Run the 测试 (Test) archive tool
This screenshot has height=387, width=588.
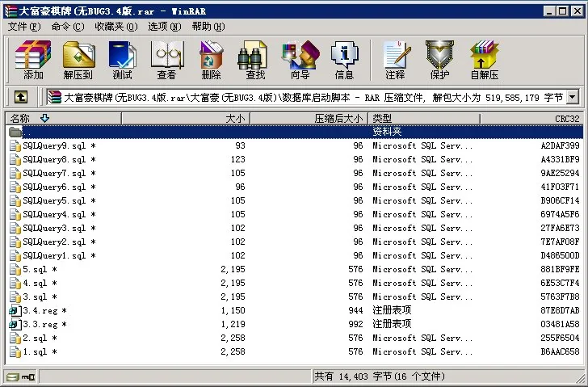coord(122,59)
